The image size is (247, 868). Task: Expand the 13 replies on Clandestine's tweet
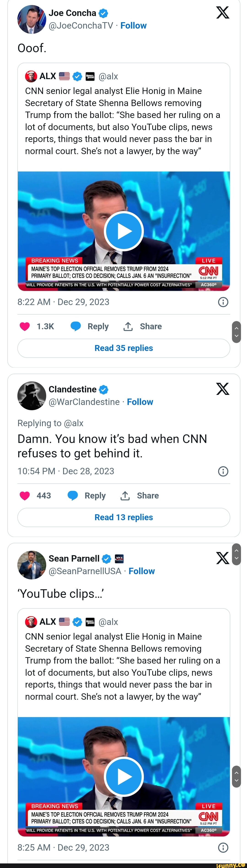[x=124, y=517]
